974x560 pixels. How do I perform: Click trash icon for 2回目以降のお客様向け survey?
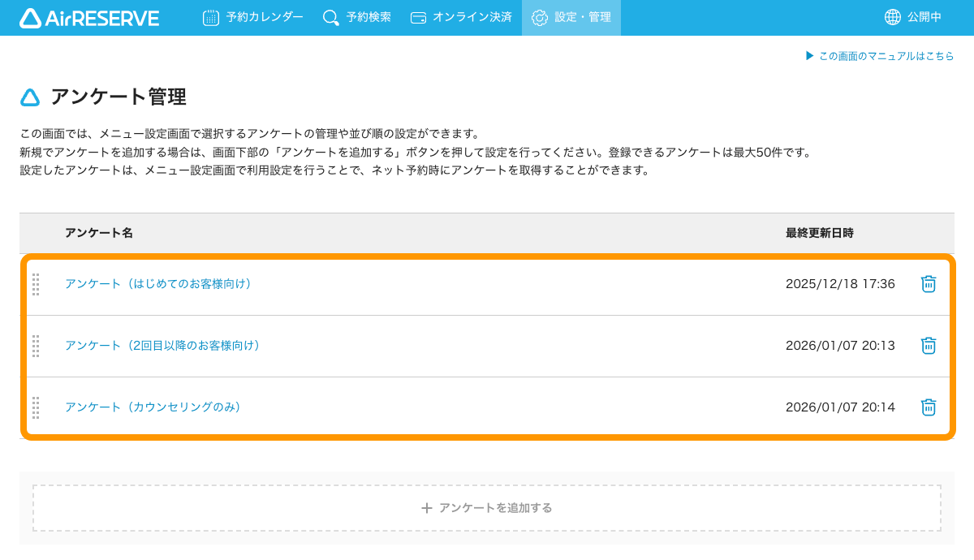(x=929, y=346)
